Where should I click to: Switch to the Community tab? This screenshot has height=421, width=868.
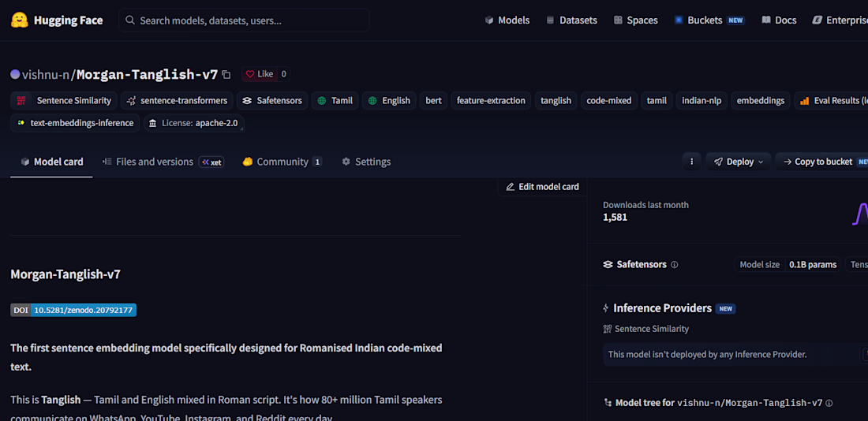point(282,162)
